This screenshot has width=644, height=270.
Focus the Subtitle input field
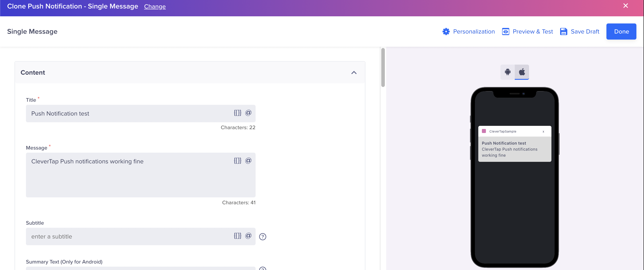[140, 236]
